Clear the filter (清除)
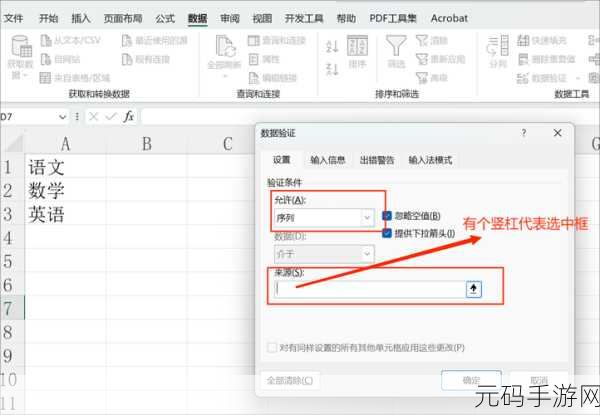This screenshot has width=600, height=415. click(x=432, y=40)
